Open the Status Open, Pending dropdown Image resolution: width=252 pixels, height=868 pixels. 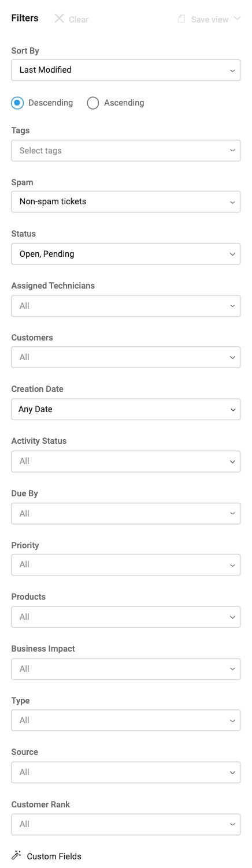126,254
